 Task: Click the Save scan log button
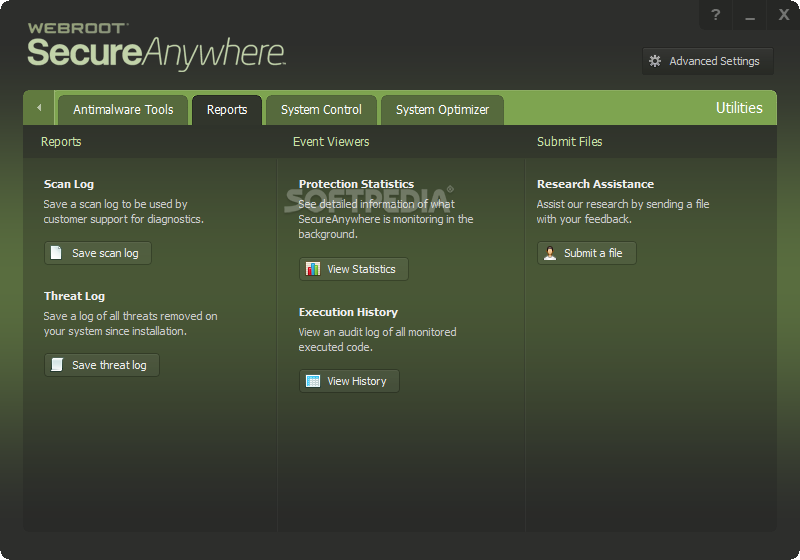point(98,253)
